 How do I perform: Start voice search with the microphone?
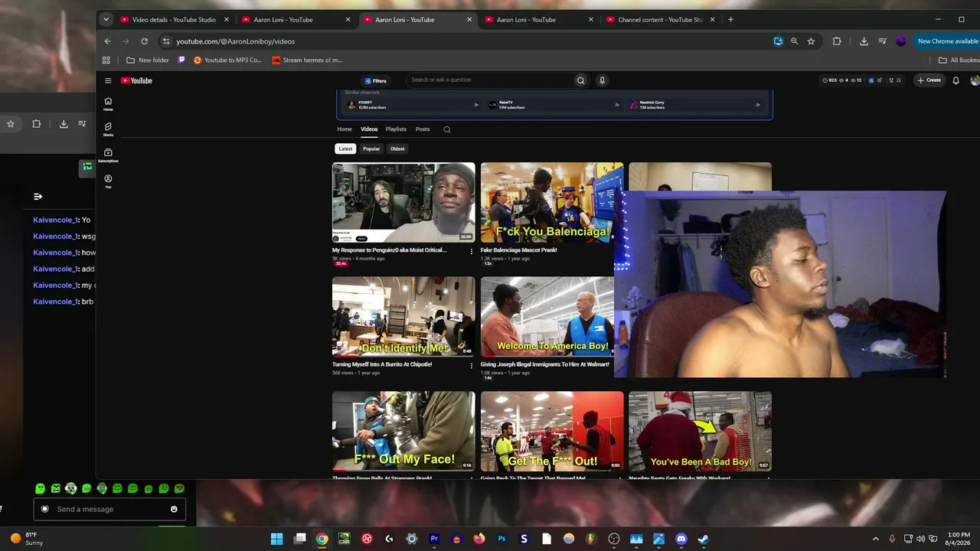coord(603,80)
